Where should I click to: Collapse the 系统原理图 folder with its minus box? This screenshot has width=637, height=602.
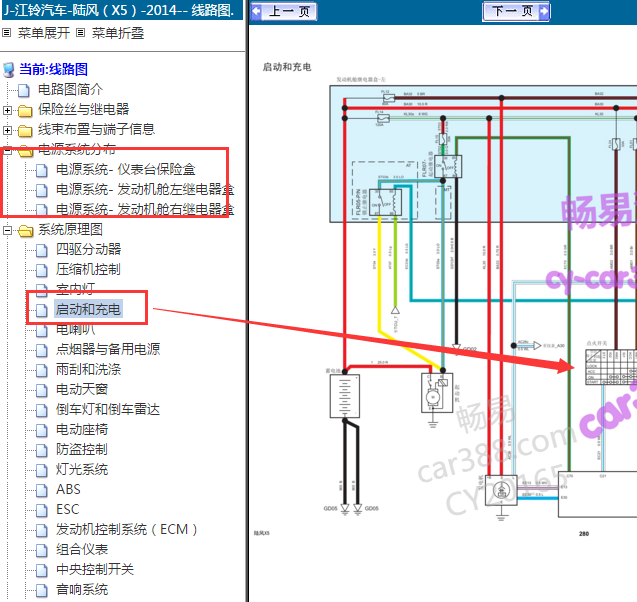[x=7, y=230]
